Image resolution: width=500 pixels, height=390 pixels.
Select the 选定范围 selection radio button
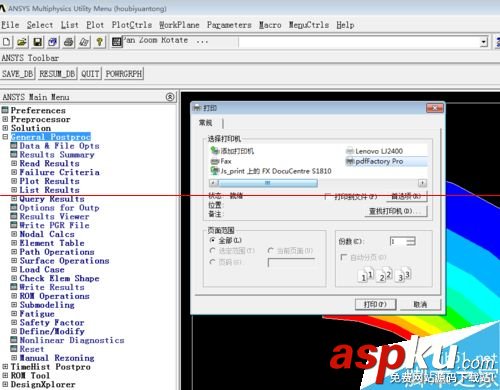[212, 250]
